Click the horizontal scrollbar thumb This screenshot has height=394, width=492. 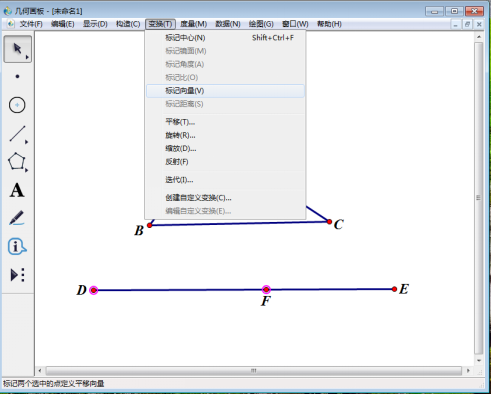click(254, 371)
